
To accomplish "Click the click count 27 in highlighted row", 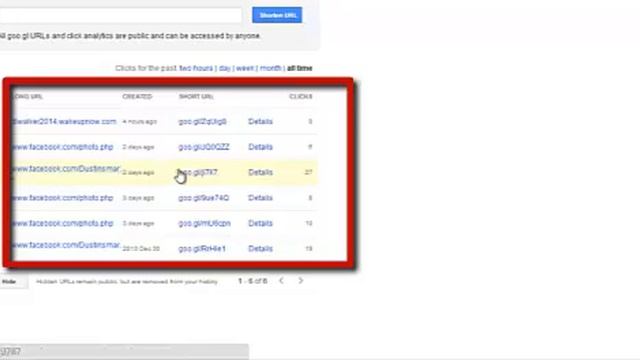I will 309,173.
